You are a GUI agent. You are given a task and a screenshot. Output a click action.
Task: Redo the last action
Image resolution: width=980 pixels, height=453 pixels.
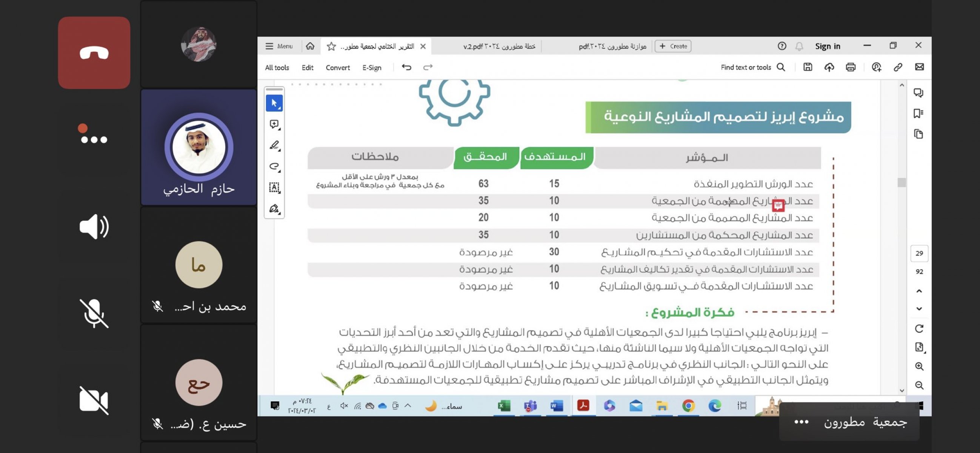(428, 67)
